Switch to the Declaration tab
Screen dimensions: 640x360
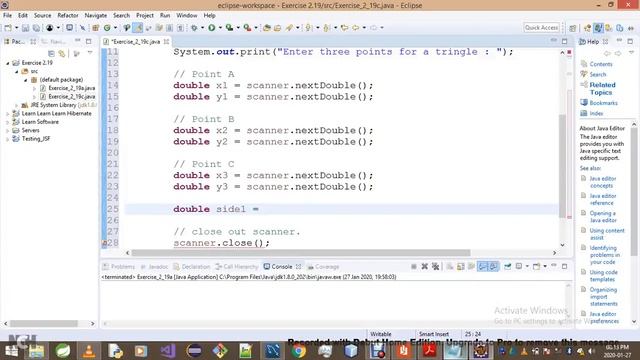(x=192, y=267)
